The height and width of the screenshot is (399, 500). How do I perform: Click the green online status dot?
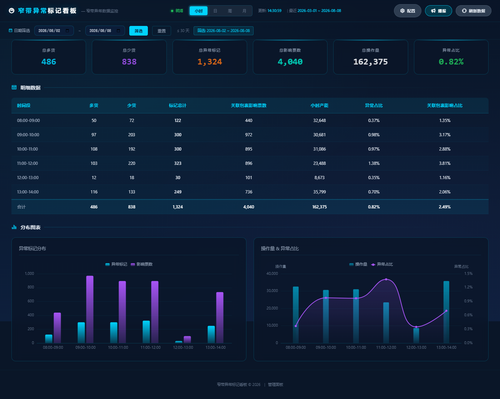(172, 11)
